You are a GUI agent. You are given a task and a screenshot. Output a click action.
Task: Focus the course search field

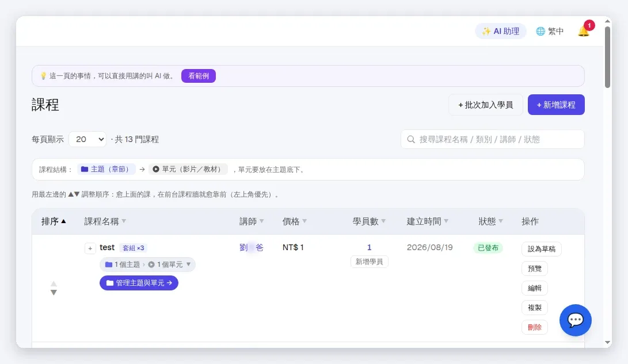(x=492, y=139)
